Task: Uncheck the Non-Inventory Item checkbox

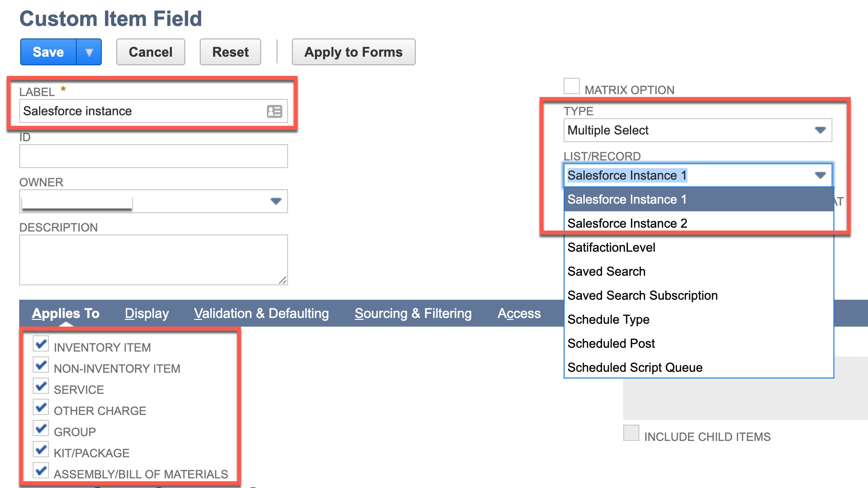Action: pyautogui.click(x=41, y=365)
